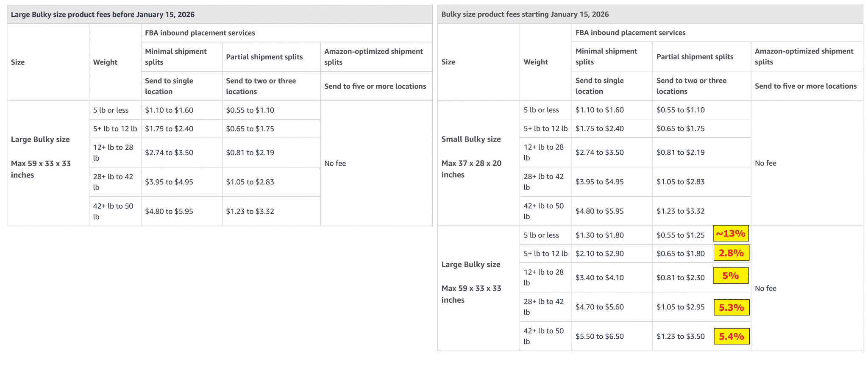Click the "$1.23 to $3.50" fee cell
868x365 pixels.
tap(680, 336)
